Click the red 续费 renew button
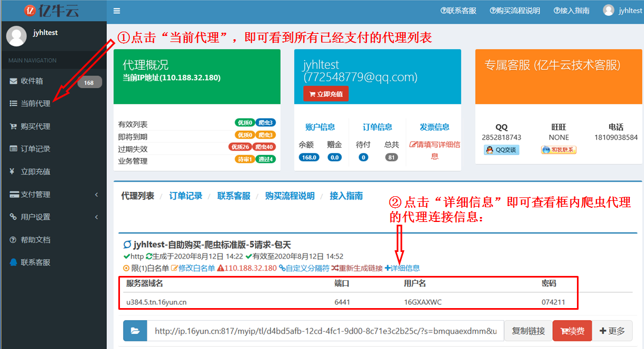The image size is (644, 349). (x=572, y=330)
